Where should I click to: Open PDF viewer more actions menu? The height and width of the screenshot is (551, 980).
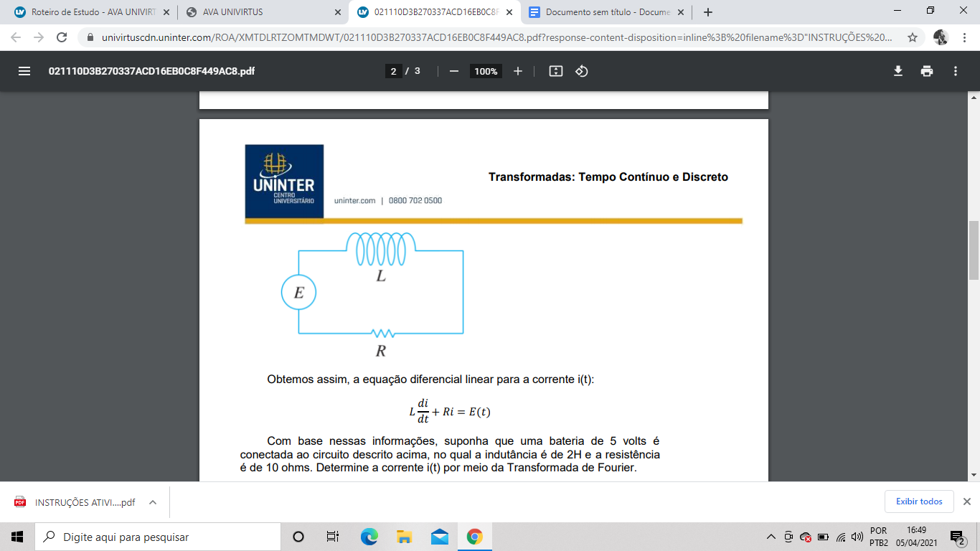tap(956, 71)
